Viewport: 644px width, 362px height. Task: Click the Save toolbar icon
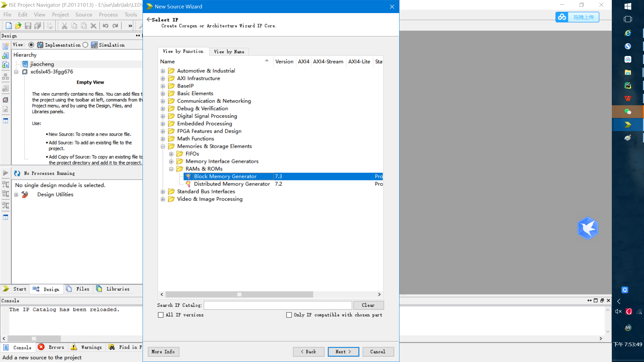pyautogui.click(x=28, y=25)
